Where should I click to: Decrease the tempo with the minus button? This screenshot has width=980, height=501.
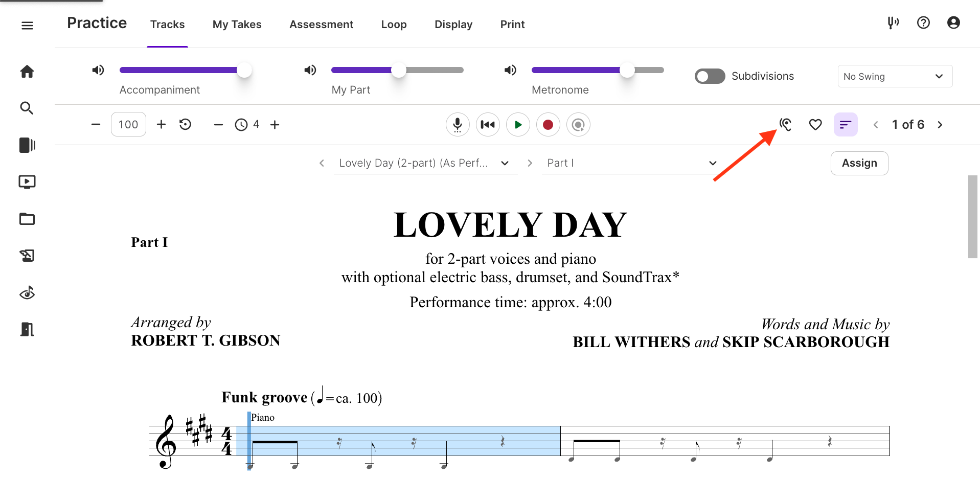[x=96, y=124]
